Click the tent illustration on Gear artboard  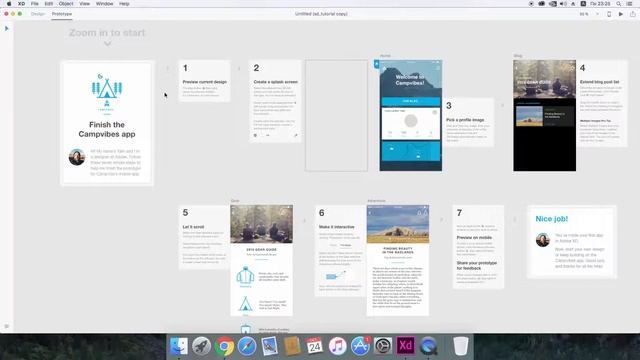coord(245,304)
